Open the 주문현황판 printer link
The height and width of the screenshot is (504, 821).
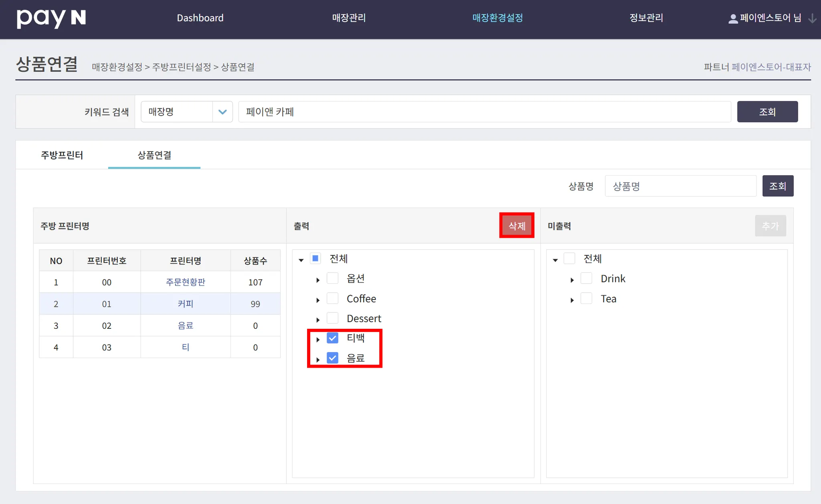pyautogui.click(x=185, y=282)
